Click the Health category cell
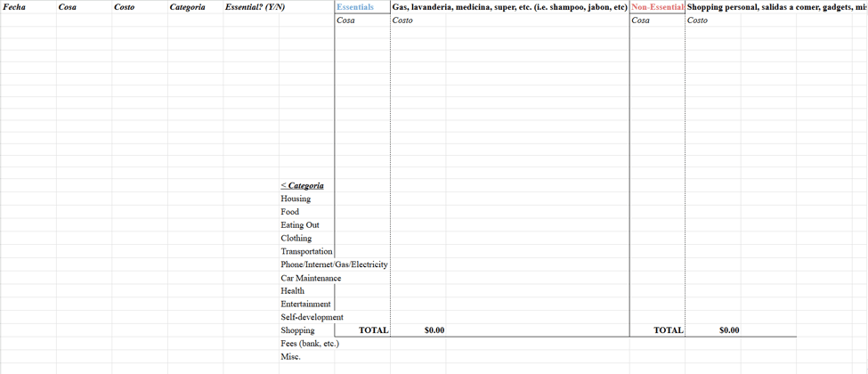868x374 pixels. pyautogui.click(x=293, y=291)
